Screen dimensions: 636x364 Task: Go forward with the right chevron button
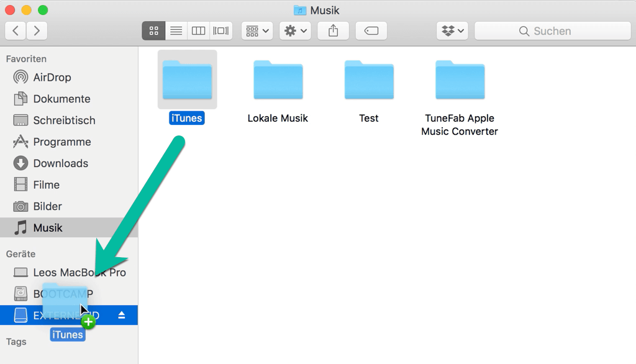[x=37, y=31]
